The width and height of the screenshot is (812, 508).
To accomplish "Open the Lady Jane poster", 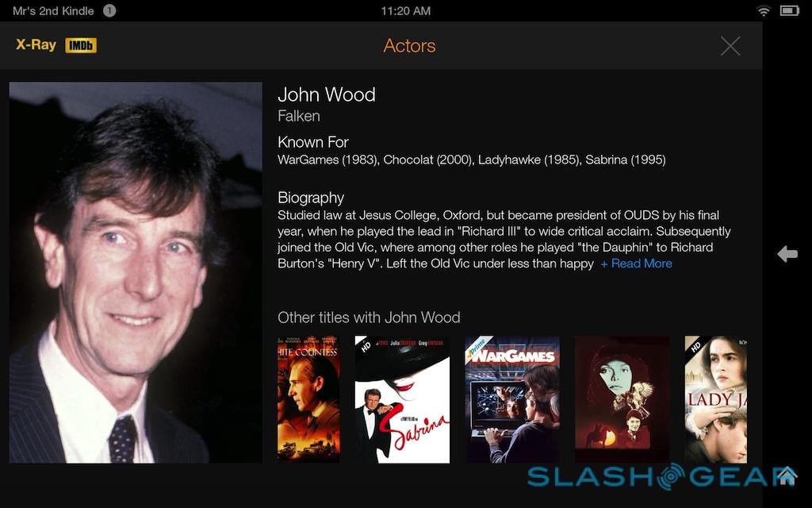I will tap(716, 400).
